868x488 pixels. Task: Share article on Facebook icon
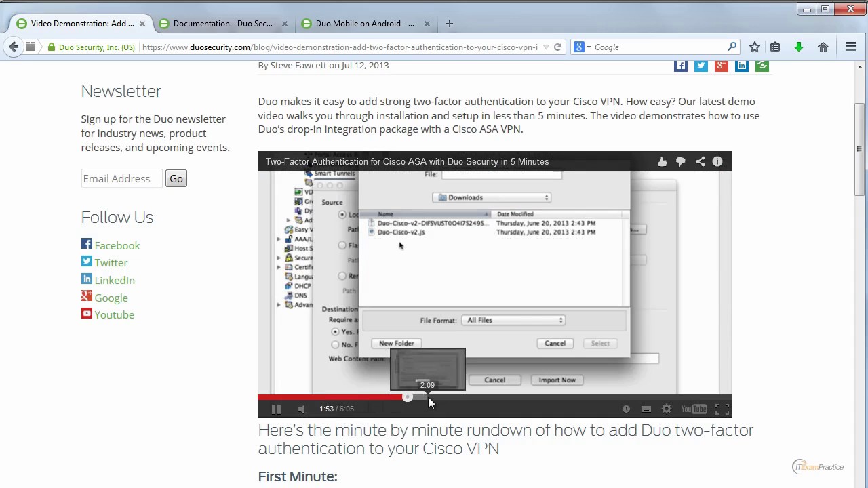coord(681,66)
